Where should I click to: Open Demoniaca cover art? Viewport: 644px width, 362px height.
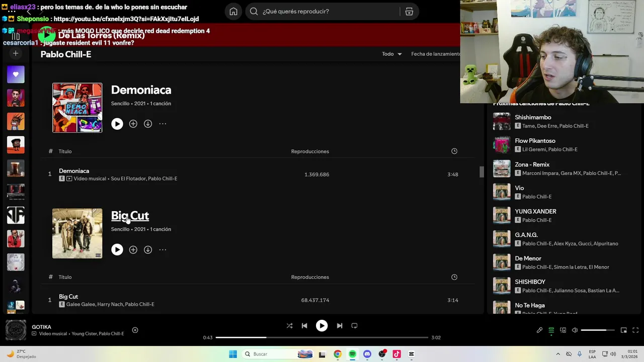coord(77,108)
